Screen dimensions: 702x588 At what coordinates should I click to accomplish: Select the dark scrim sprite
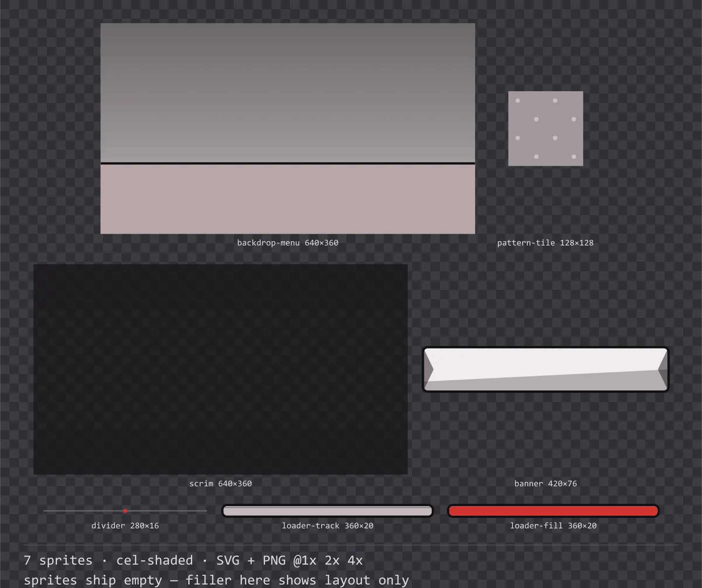(x=220, y=369)
